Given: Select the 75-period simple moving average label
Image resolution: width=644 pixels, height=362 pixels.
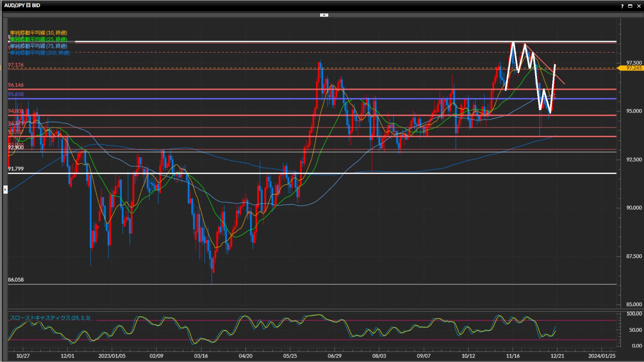Looking at the screenshot, I should tap(39, 46).
